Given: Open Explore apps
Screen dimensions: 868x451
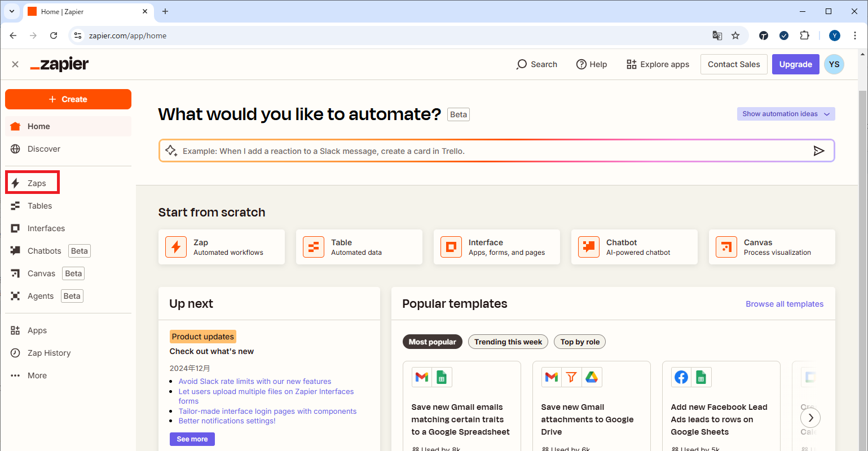Looking at the screenshot, I should pyautogui.click(x=658, y=64).
